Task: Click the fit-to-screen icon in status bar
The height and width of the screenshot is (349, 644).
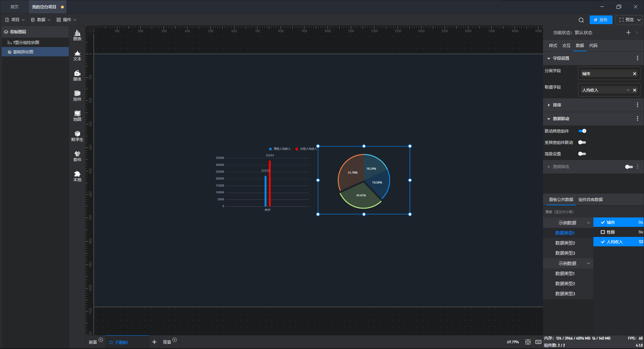Action: coord(528,342)
